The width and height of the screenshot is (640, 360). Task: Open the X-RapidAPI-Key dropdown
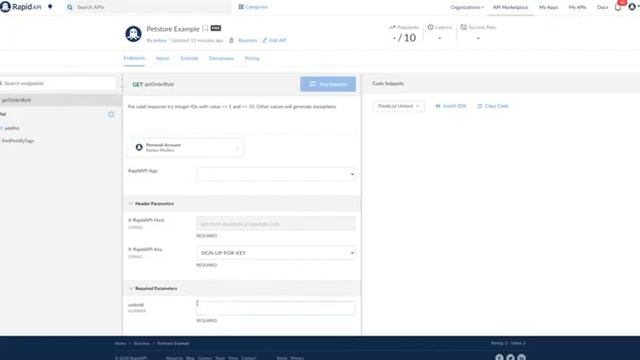pos(276,253)
